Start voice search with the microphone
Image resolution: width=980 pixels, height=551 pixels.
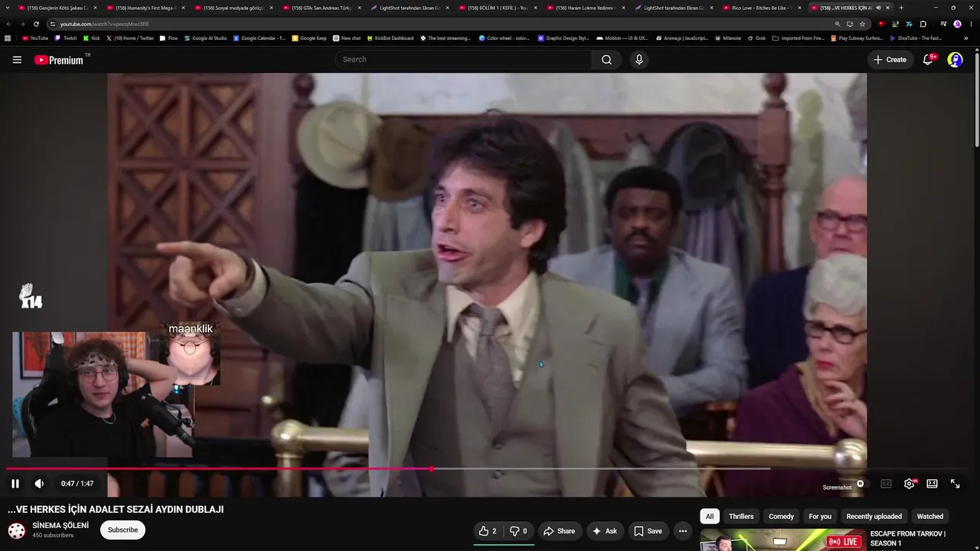coord(639,60)
